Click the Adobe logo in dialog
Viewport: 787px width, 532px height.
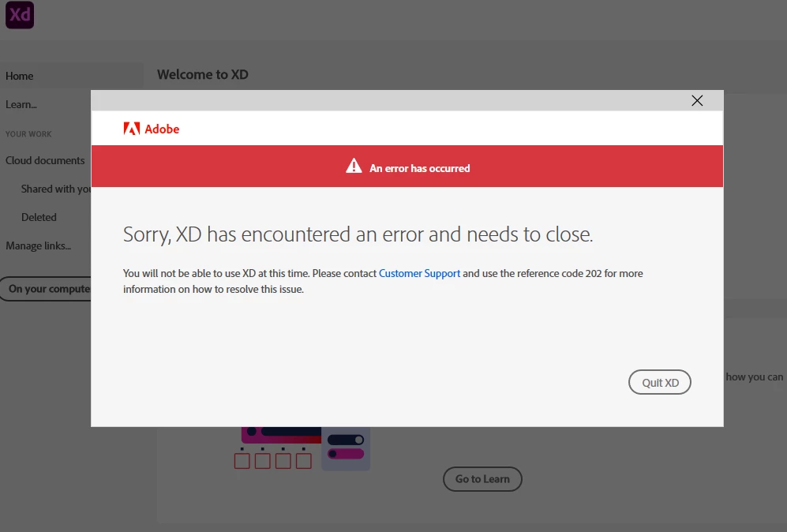click(x=151, y=129)
